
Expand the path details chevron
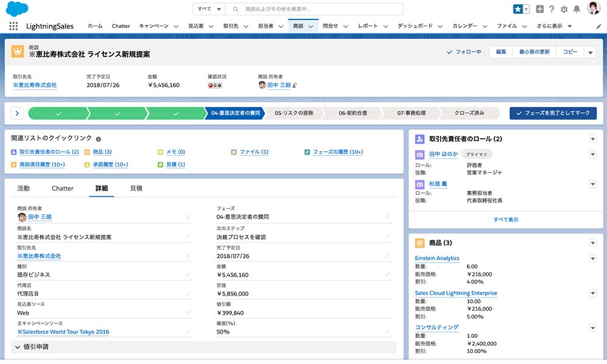pos(17,113)
